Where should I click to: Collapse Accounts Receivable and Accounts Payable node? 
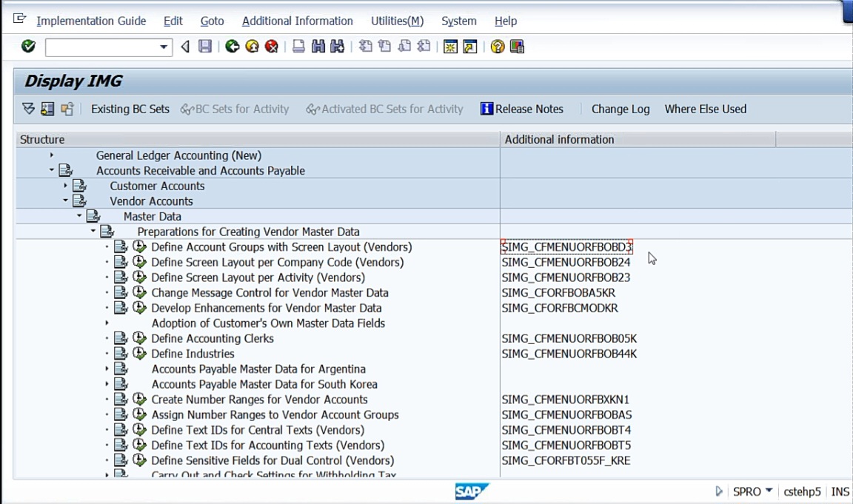click(x=52, y=170)
